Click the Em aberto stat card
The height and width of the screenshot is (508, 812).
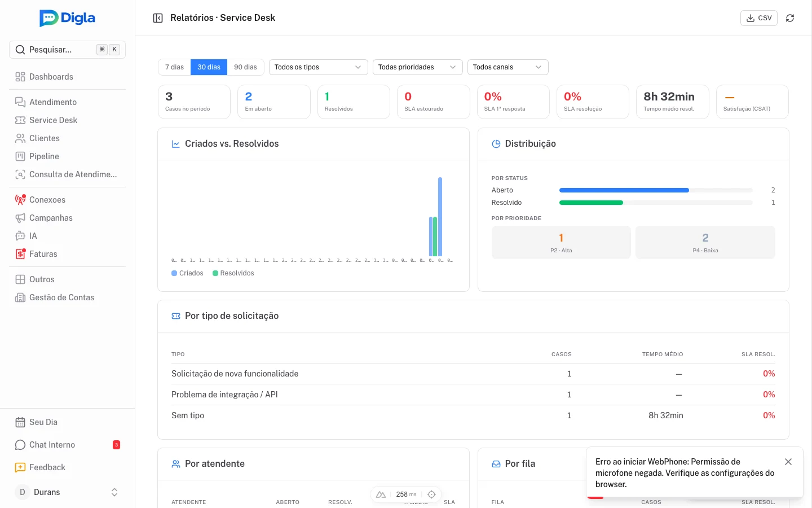click(274, 102)
